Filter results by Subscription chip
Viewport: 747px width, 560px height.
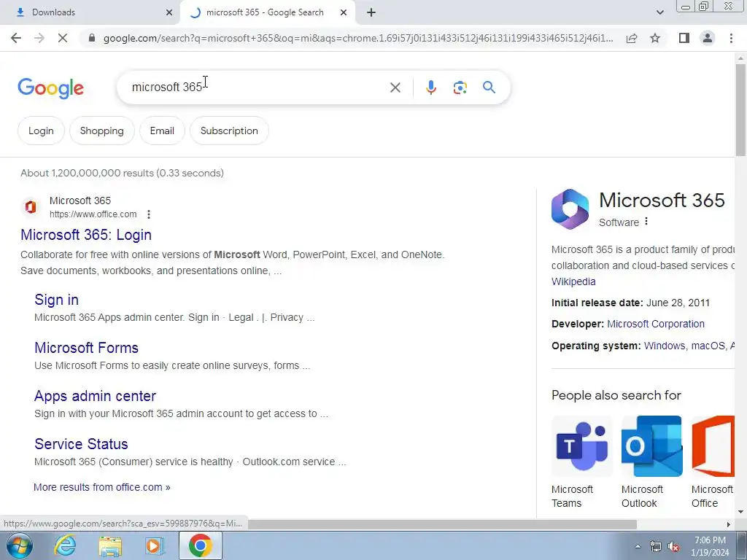pos(229,131)
